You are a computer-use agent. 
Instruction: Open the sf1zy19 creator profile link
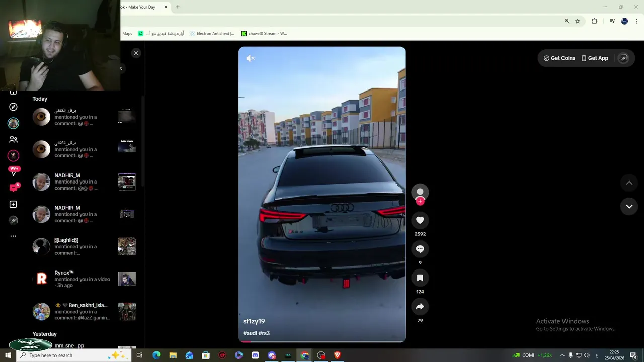coord(254,321)
